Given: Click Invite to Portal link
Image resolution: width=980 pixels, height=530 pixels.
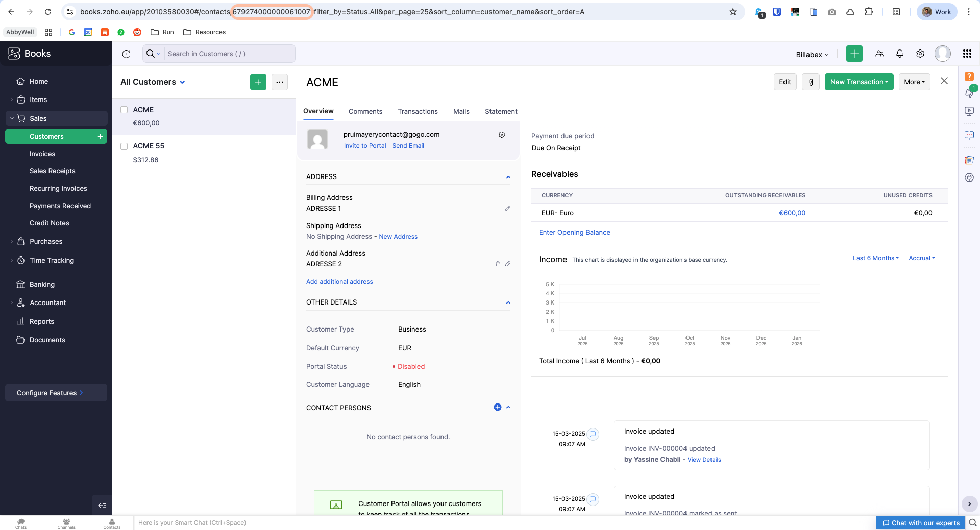Looking at the screenshot, I should (365, 146).
